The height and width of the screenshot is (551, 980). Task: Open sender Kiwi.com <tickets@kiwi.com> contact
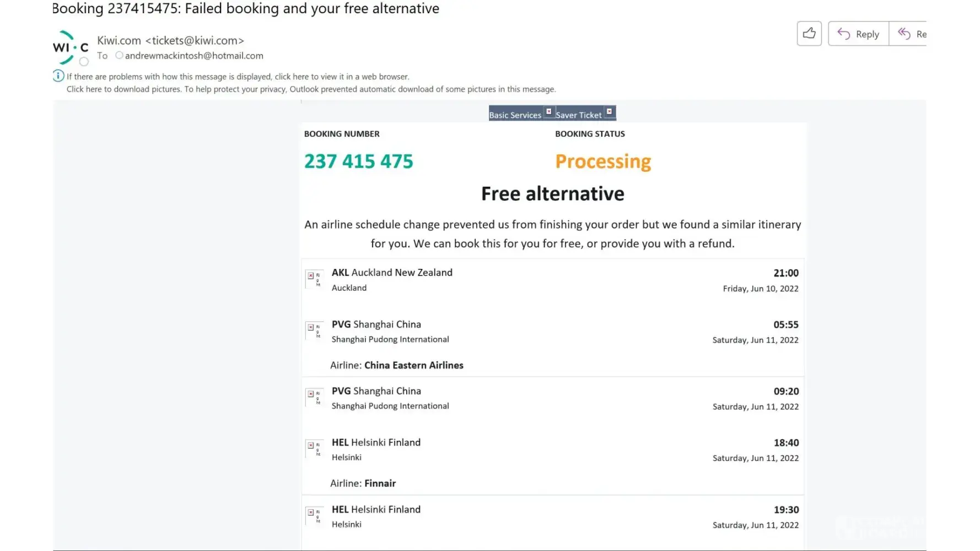[171, 40]
